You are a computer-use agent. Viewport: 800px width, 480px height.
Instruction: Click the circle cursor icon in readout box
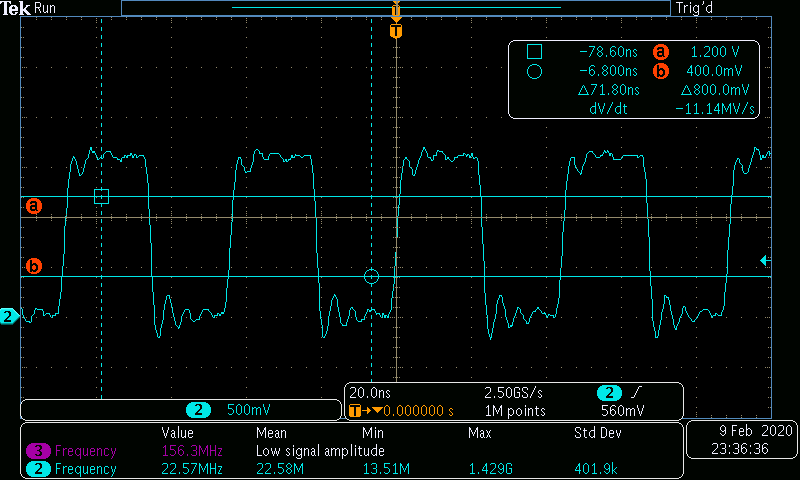point(534,71)
